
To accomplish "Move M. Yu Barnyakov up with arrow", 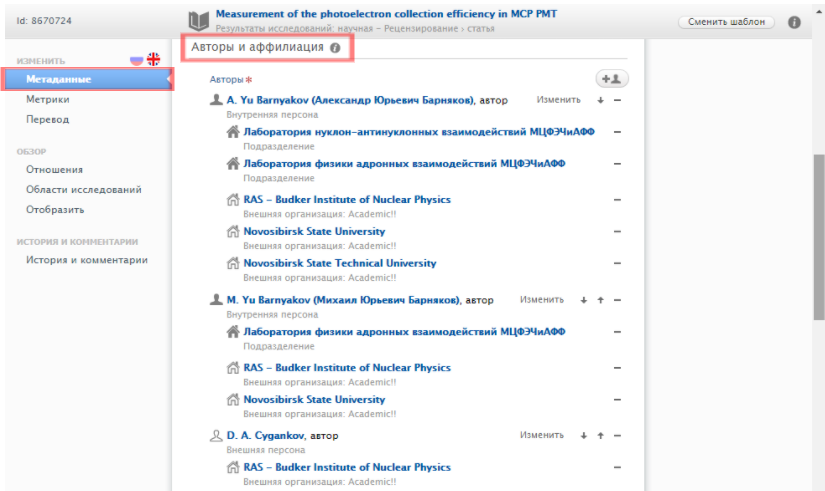I will (x=600, y=300).
